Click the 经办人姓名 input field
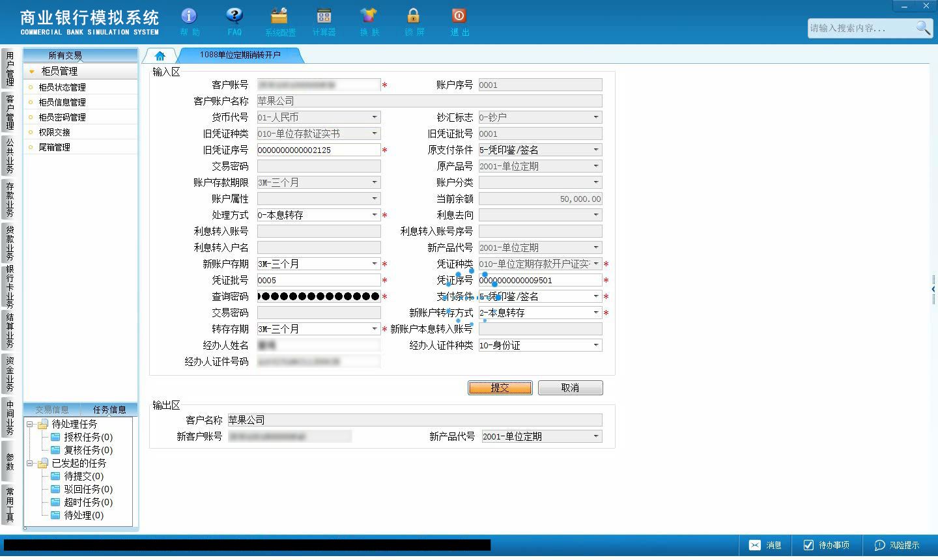This screenshot has width=938, height=560. 319,345
